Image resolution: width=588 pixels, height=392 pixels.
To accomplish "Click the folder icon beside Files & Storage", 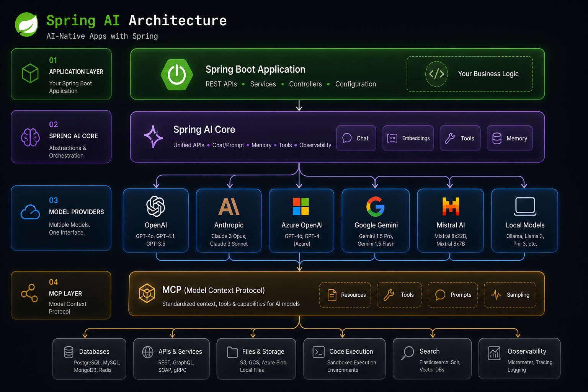I will pos(232,352).
